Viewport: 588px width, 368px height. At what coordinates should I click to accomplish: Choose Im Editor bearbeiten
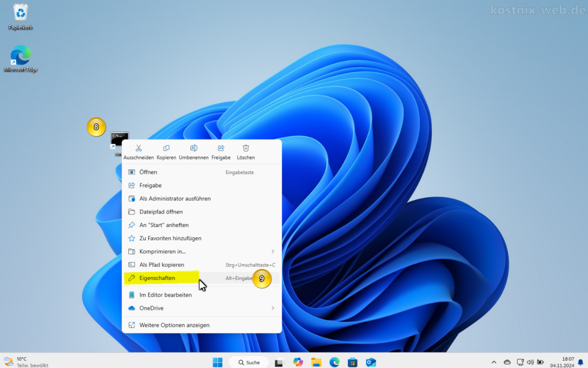[202, 295]
